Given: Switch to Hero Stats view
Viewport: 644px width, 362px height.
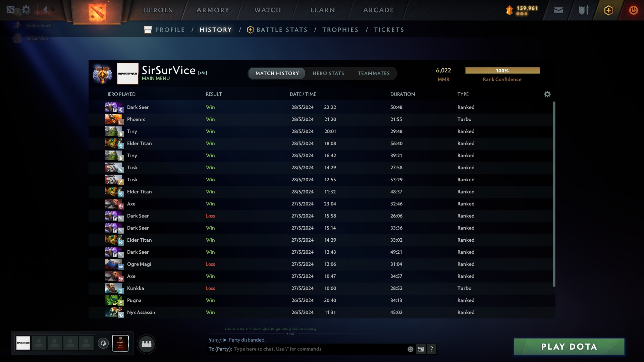Looking at the screenshot, I should (328, 73).
